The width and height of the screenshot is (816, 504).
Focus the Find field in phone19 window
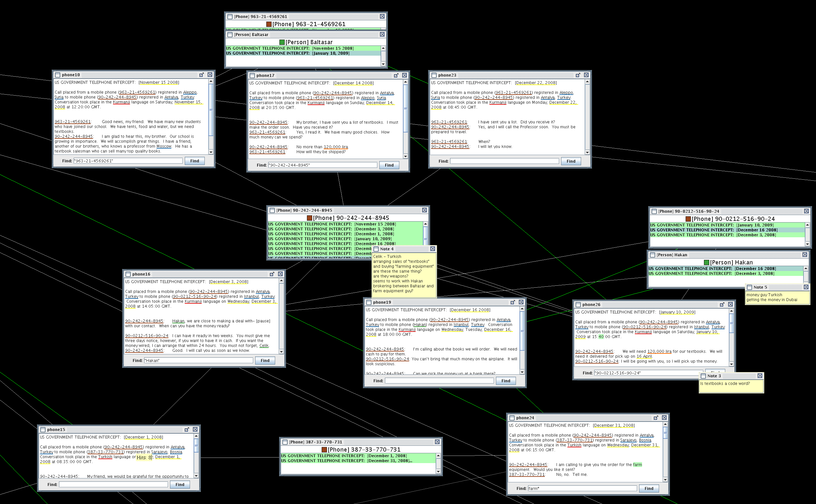(x=439, y=381)
